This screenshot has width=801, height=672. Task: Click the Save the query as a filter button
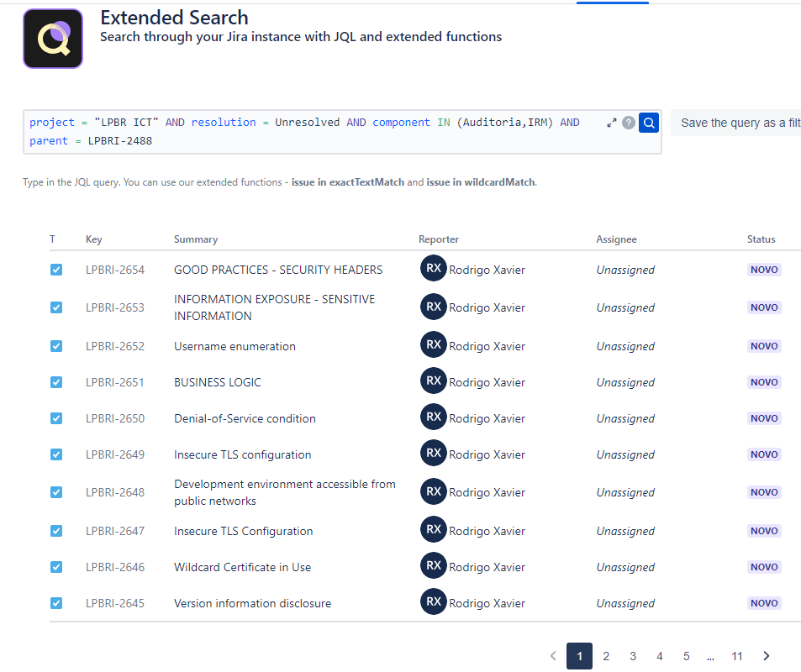[736, 123]
